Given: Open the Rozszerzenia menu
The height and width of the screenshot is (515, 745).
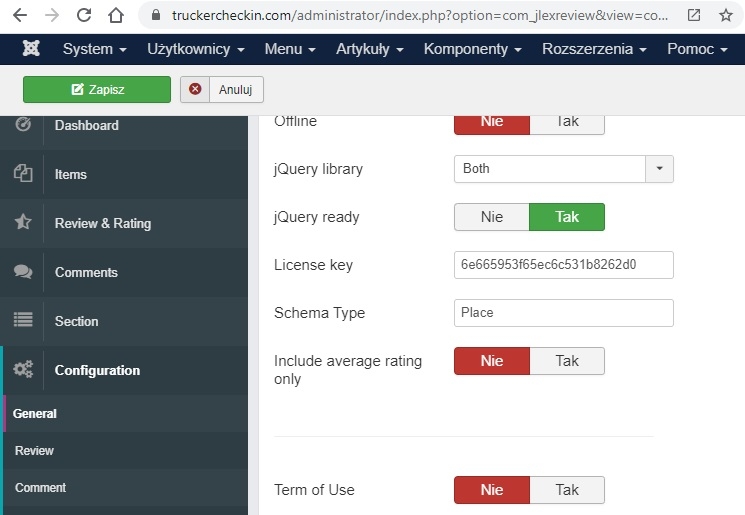Looking at the screenshot, I should pyautogui.click(x=594, y=49).
